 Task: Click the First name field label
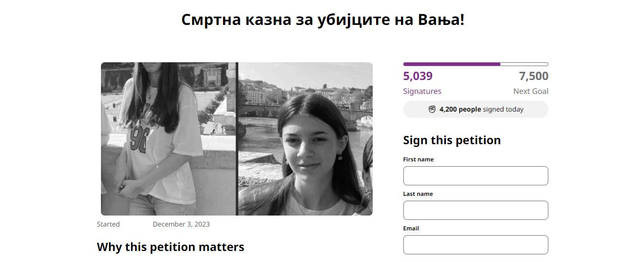tap(418, 159)
